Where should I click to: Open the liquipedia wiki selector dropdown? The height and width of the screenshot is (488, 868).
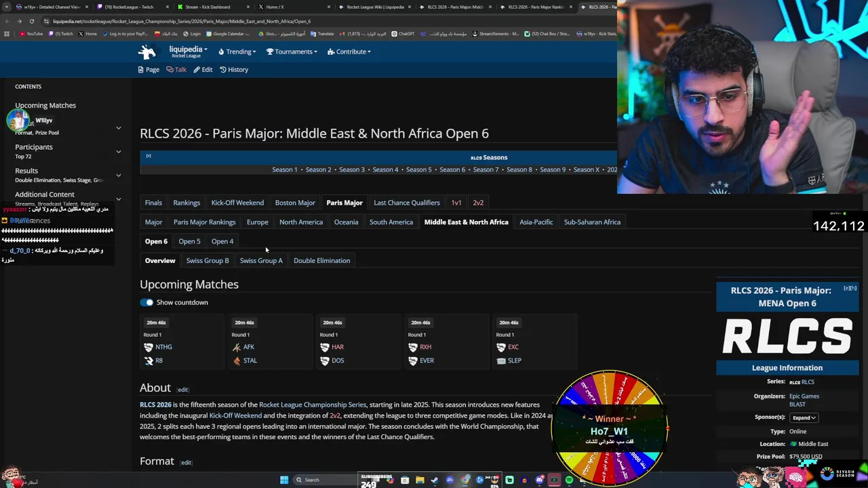point(188,52)
